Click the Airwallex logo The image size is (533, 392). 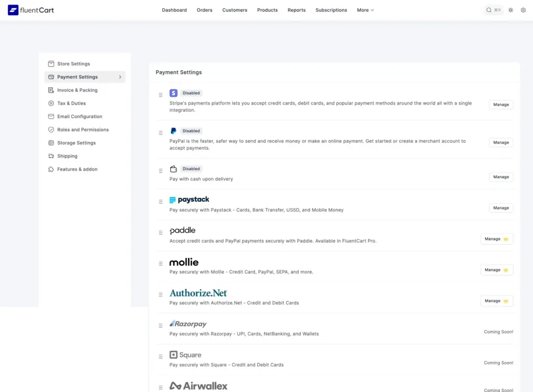tap(198, 386)
